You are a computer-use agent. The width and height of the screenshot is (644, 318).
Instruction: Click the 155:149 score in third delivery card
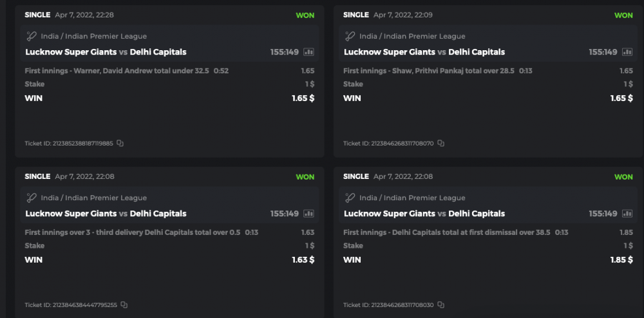[x=284, y=214]
